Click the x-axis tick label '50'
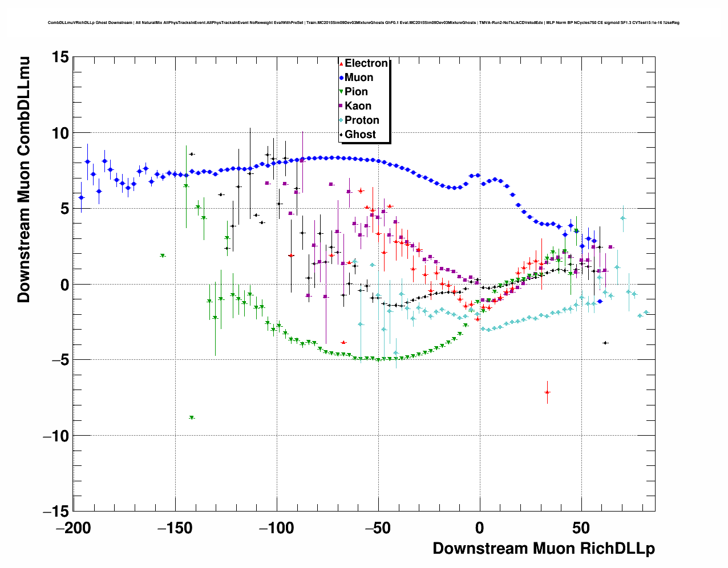The width and height of the screenshot is (728, 568). (581, 528)
